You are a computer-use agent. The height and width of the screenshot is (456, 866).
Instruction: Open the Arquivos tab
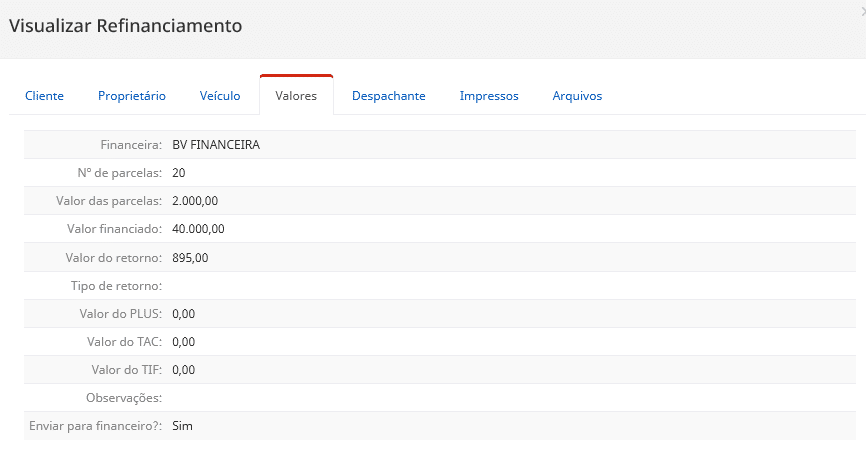(x=577, y=96)
